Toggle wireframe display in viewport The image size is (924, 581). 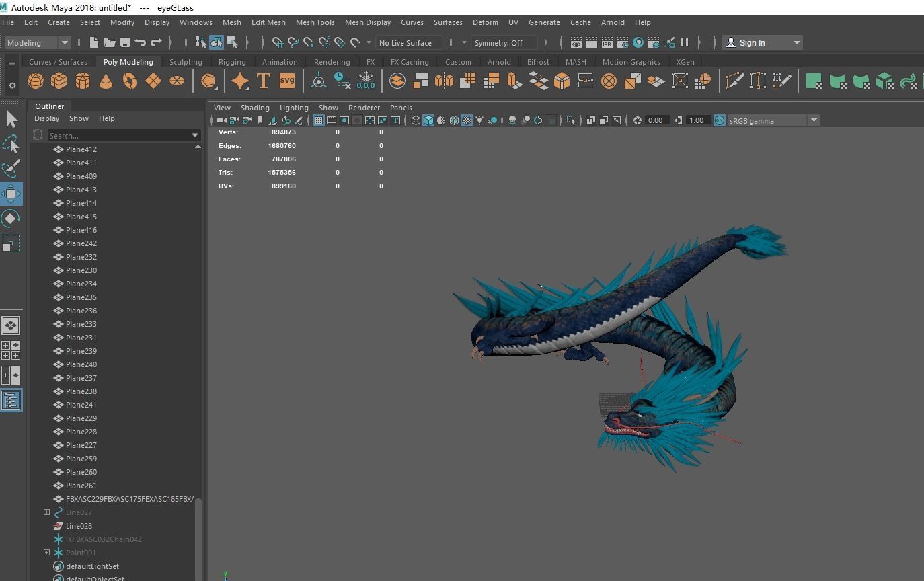(x=416, y=120)
